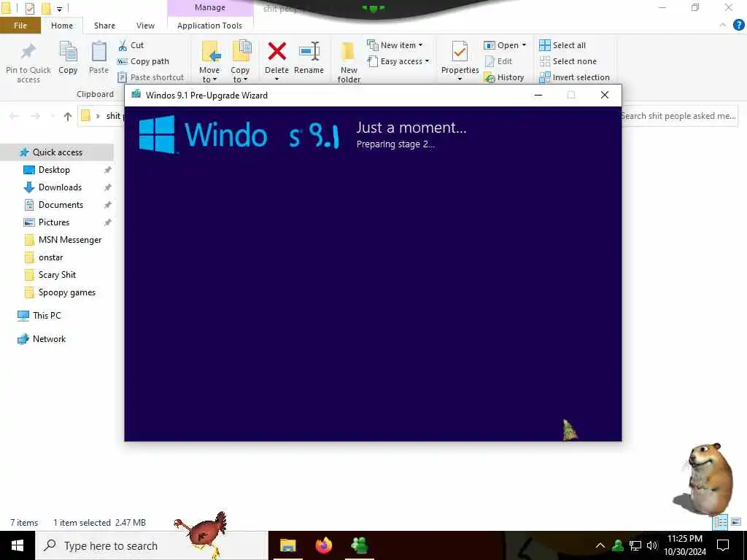Open Application Tools tab
This screenshot has width=747, height=560.
coord(209,26)
